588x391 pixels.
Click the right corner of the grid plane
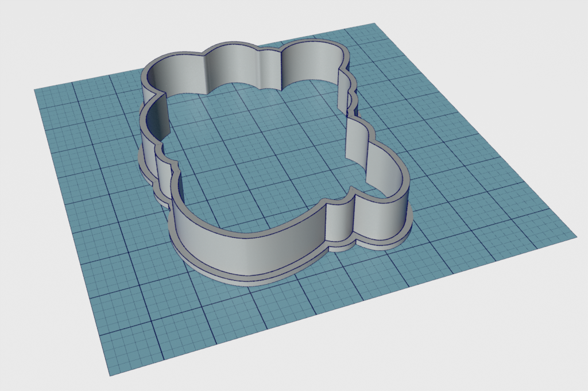[x=574, y=235]
